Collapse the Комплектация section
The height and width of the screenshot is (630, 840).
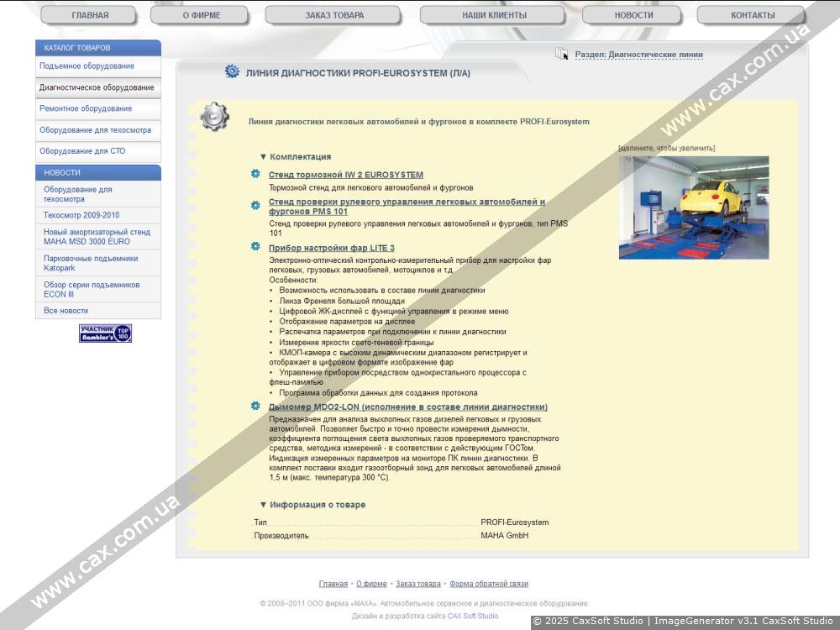coord(295,157)
